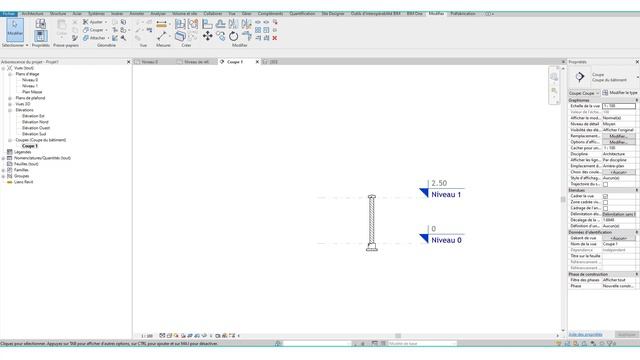Click the Coller paste icon

tap(62, 27)
